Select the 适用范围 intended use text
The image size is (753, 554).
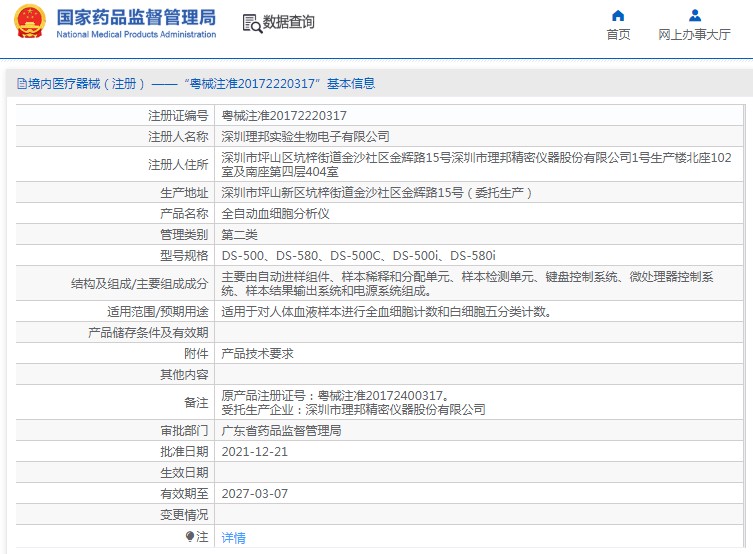387,312
